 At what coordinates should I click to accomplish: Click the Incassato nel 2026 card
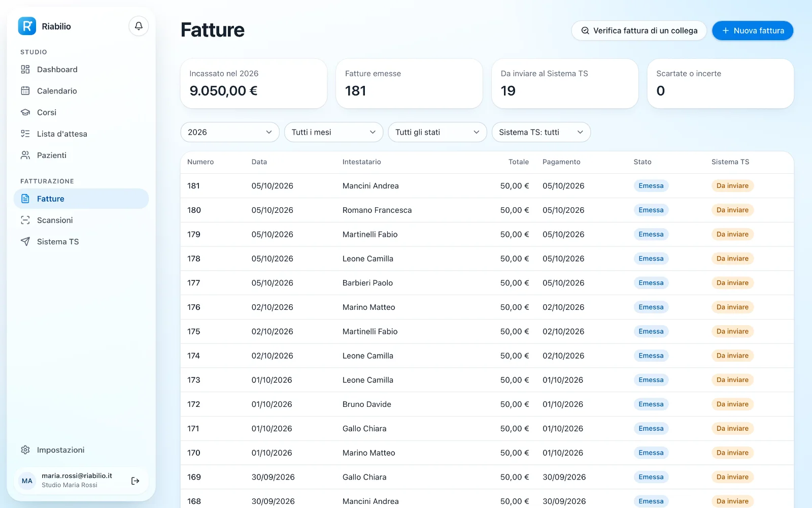(x=254, y=83)
